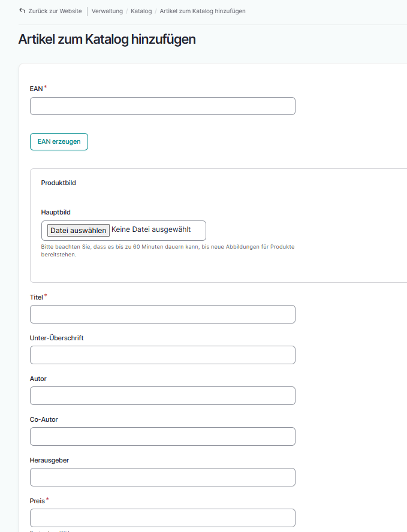The height and width of the screenshot is (532, 407).
Task: Click into the Titel text field
Action: pyautogui.click(x=162, y=315)
